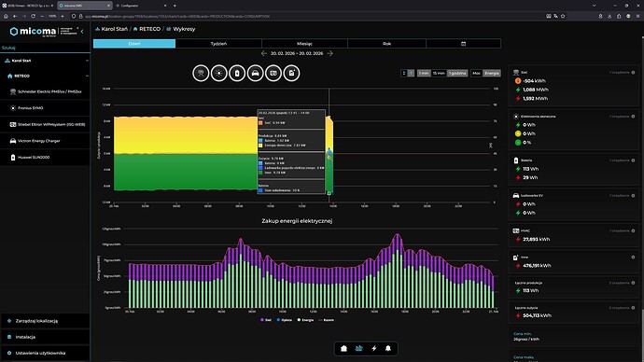
Task: Reload the browser page
Action: click(33, 16)
